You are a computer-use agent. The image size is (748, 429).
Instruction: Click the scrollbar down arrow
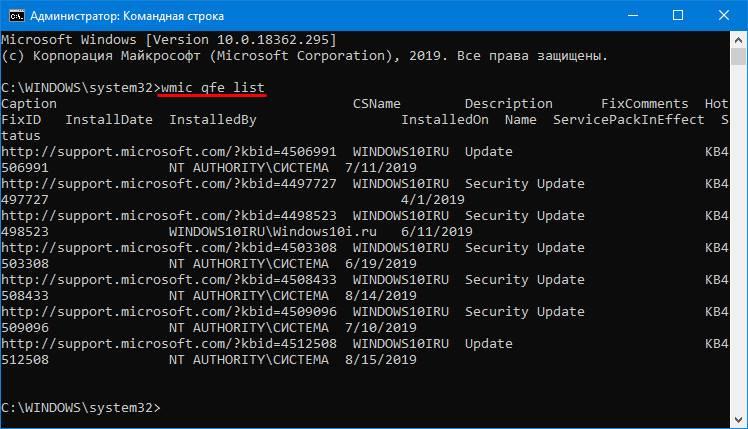(x=738, y=420)
